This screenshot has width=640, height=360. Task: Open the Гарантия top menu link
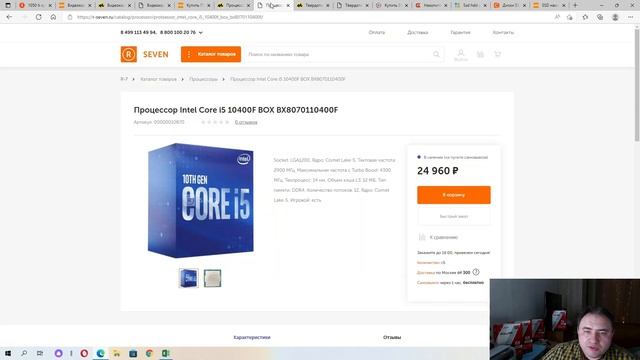[x=460, y=32]
